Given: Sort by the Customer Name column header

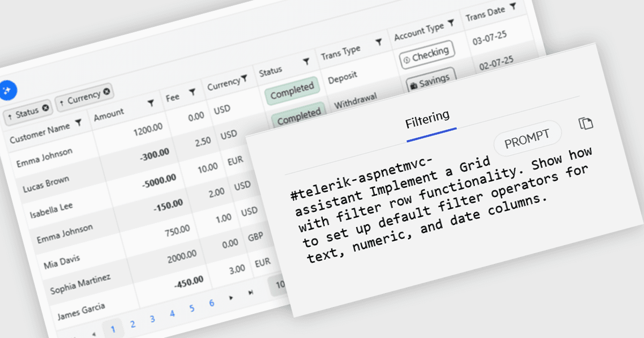Looking at the screenshot, I should pyautogui.click(x=40, y=132).
